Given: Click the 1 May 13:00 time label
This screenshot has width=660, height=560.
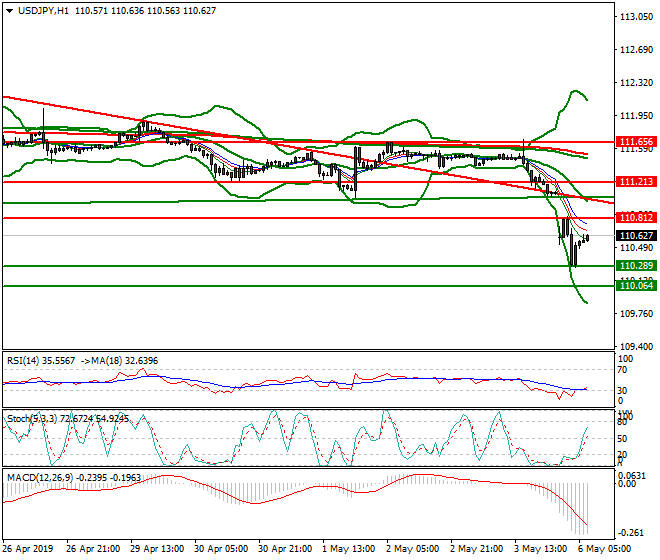Looking at the screenshot, I should 348,549.
